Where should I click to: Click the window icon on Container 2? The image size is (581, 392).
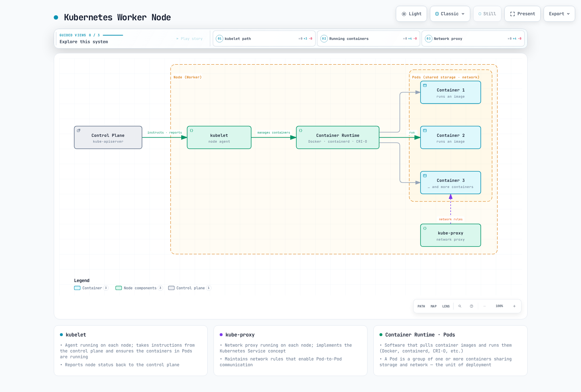click(425, 130)
